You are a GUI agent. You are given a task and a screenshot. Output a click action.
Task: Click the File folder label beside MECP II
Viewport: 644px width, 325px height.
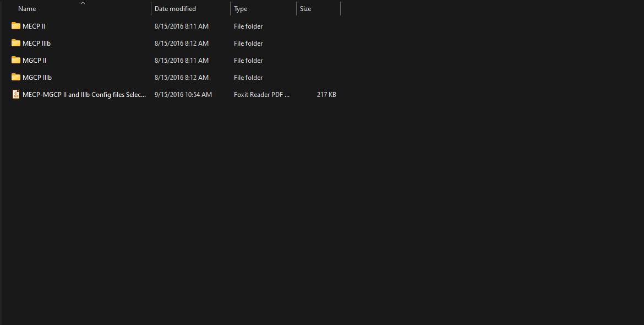248,26
